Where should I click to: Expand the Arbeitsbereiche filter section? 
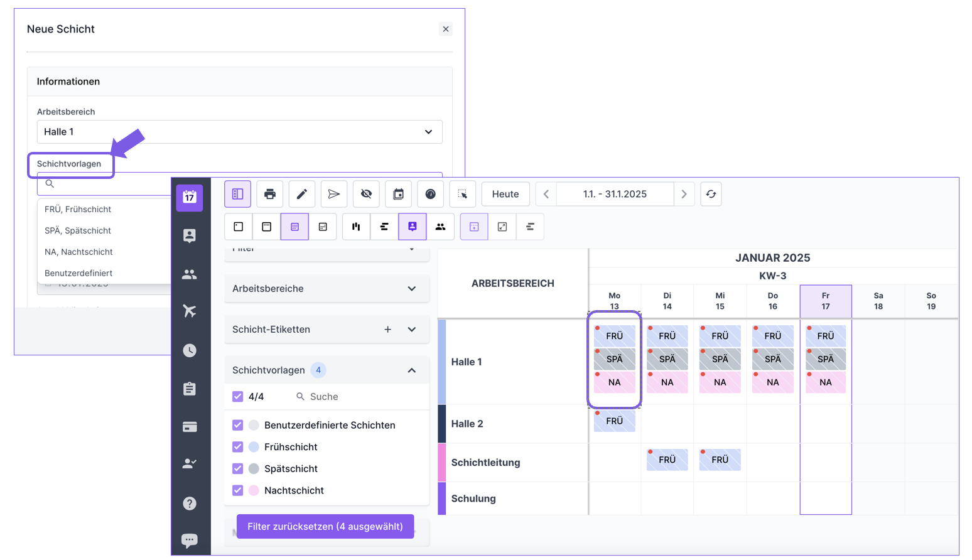click(326, 289)
